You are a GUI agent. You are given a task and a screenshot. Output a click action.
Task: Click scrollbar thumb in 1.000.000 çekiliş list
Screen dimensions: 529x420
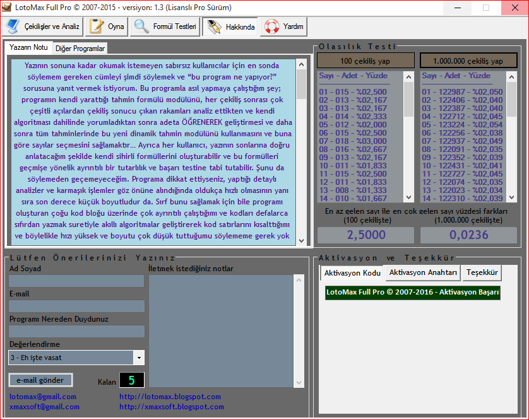511,100
